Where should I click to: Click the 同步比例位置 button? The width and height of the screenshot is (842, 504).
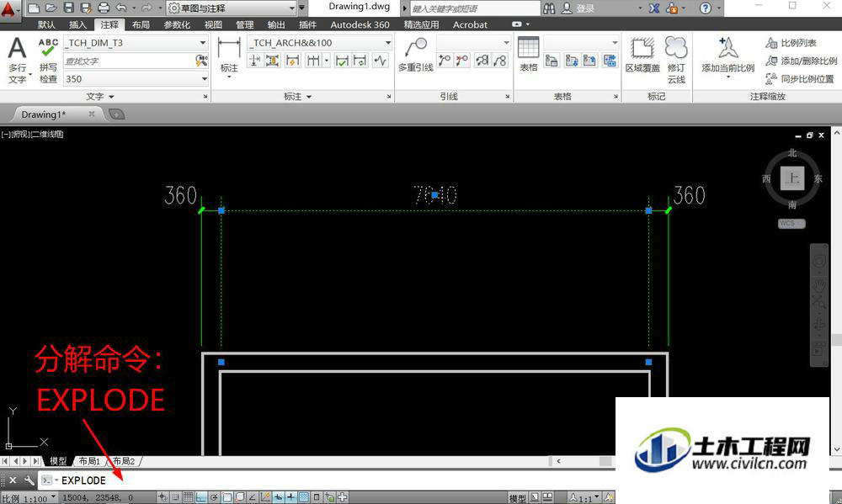800,79
